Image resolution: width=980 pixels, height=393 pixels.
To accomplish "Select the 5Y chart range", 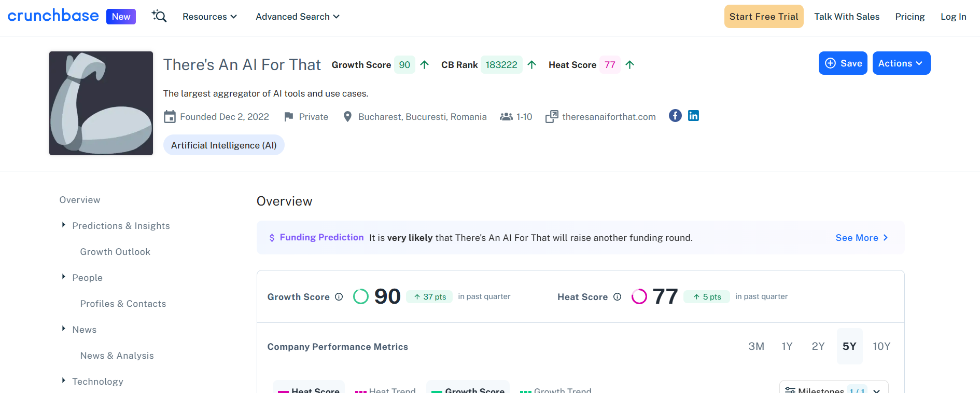I will (x=849, y=346).
